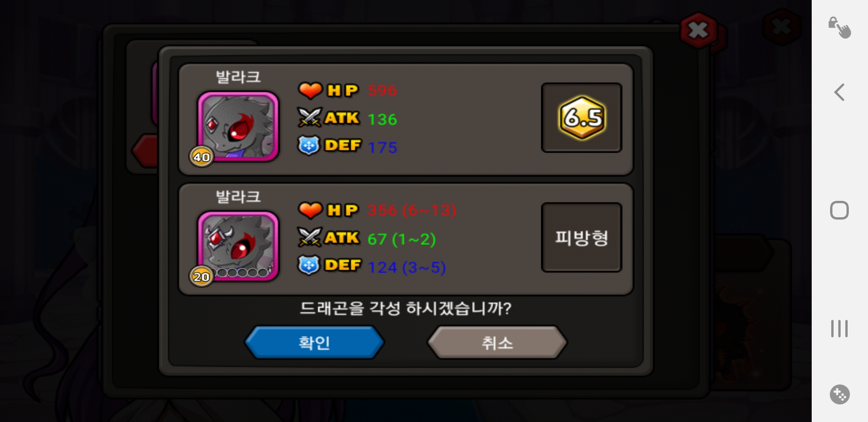
Task: Tap the crossed swords ATK icon, lower panel
Action: [x=310, y=237]
